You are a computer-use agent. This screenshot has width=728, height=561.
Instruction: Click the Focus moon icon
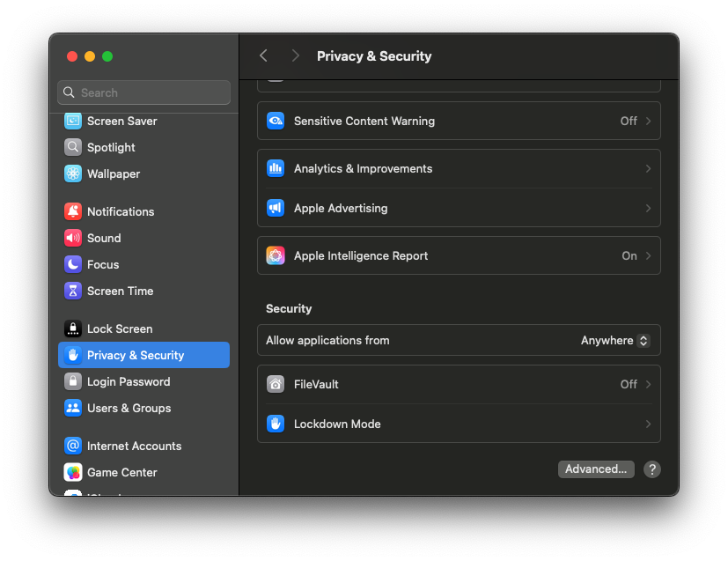[x=73, y=265]
